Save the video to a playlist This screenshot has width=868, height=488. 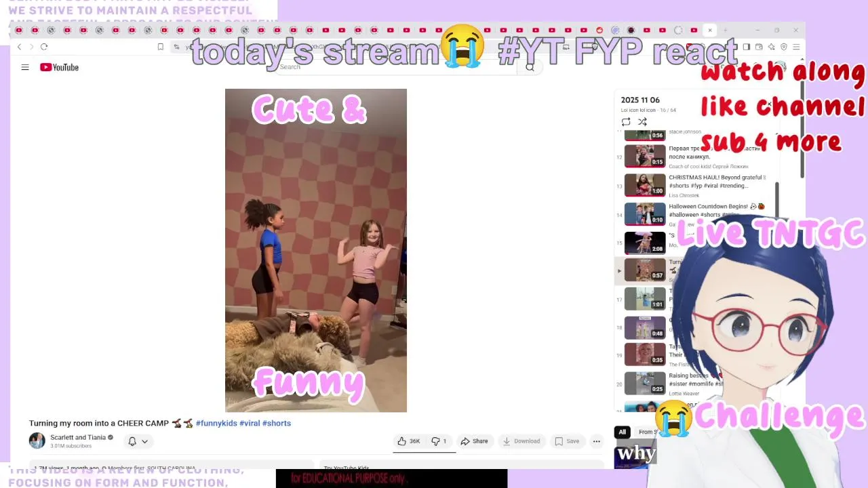click(x=567, y=441)
